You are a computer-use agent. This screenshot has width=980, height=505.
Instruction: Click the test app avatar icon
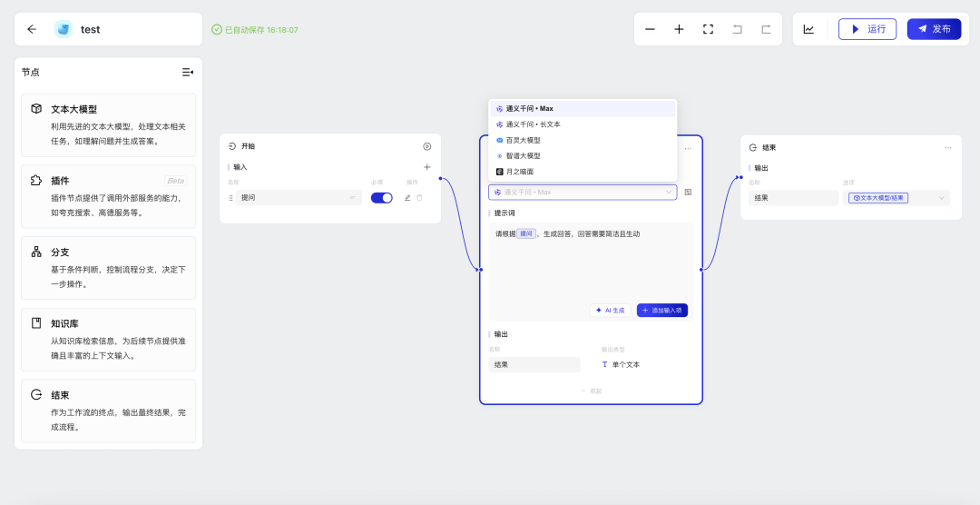click(x=64, y=29)
